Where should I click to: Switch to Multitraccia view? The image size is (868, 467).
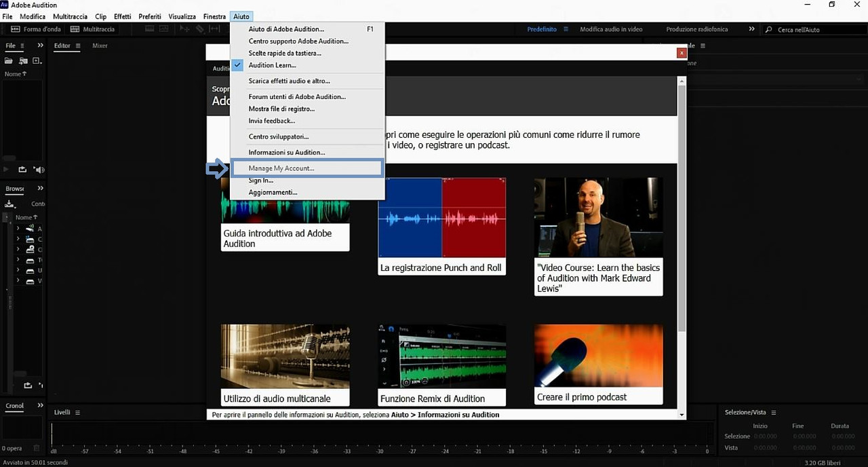pos(93,29)
